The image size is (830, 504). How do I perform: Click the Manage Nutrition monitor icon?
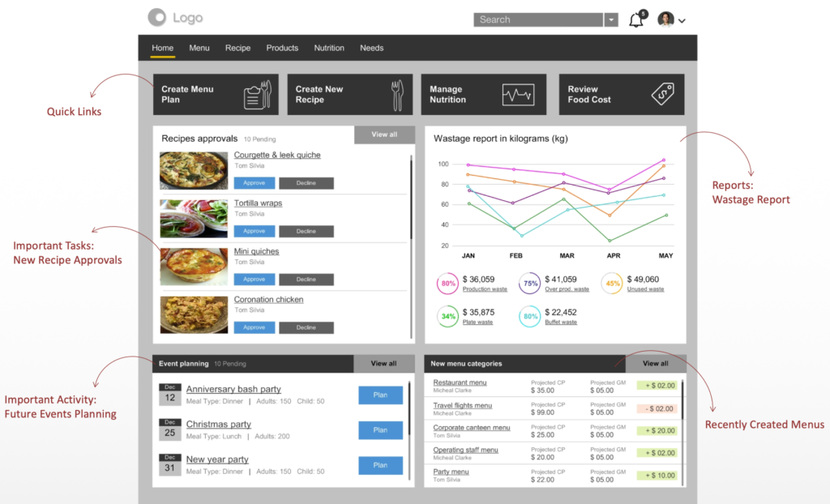pos(518,95)
